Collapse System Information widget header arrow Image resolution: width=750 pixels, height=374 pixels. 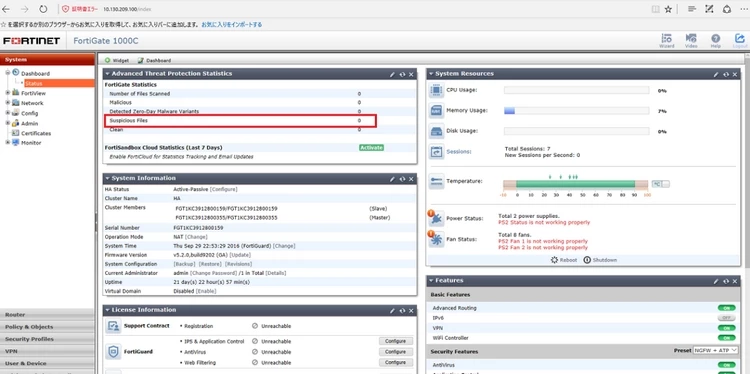click(107, 178)
